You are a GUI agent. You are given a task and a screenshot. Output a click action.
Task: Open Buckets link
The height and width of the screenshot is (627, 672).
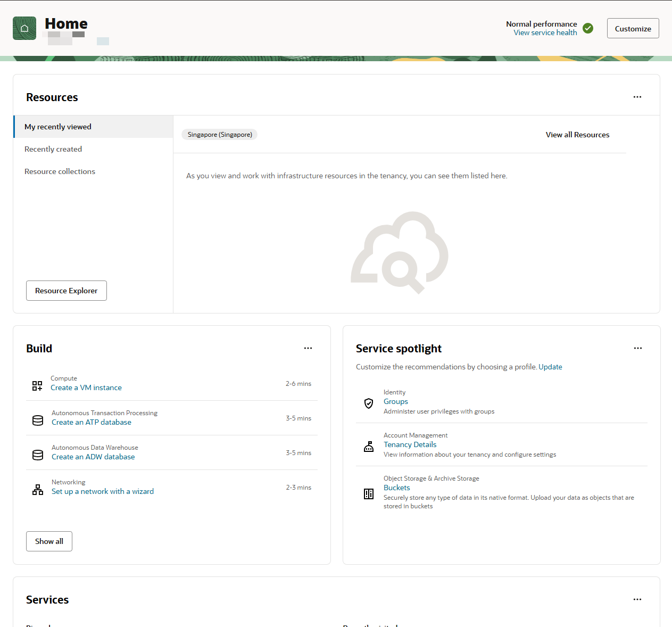coord(397,488)
